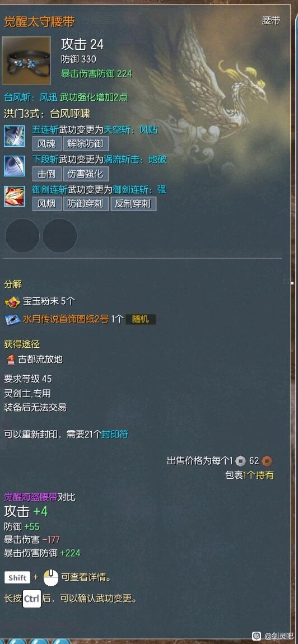Image resolution: width=298 pixels, height=644 pixels.
Task: Click the 五连斩 skill icon
Action: tap(15, 136)
